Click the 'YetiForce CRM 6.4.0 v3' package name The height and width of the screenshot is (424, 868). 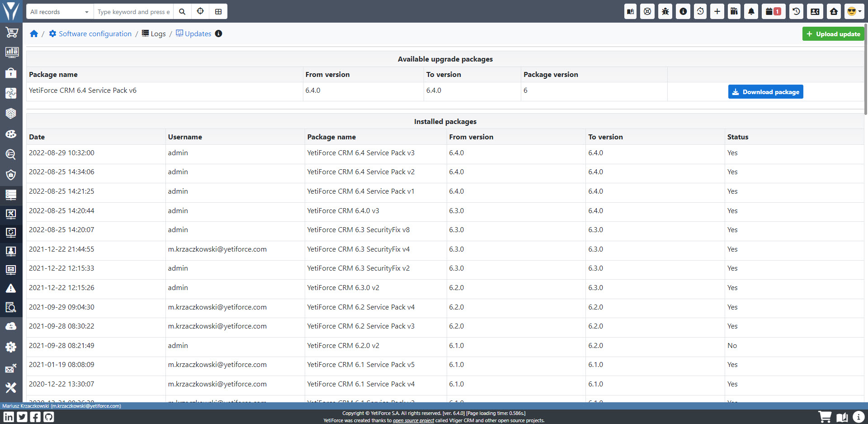pyautogui.click(x=343, y=211)
